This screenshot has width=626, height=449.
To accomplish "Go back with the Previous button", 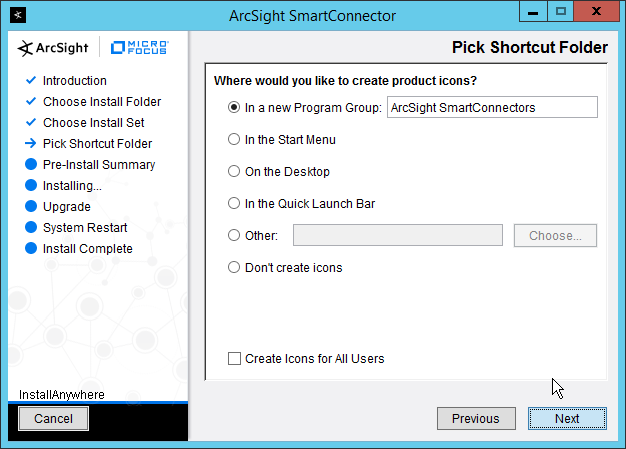I will 475,419.
